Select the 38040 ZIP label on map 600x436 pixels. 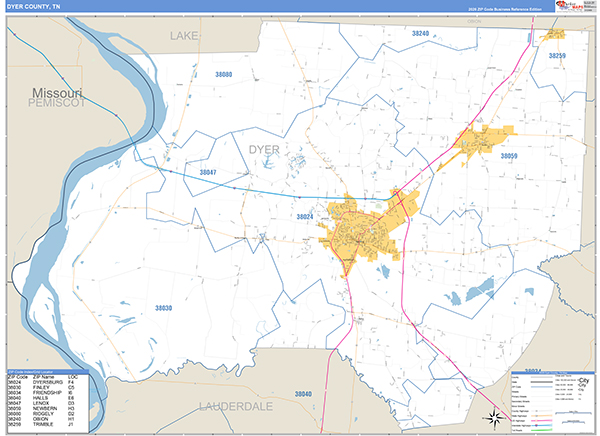pos(303,394)
